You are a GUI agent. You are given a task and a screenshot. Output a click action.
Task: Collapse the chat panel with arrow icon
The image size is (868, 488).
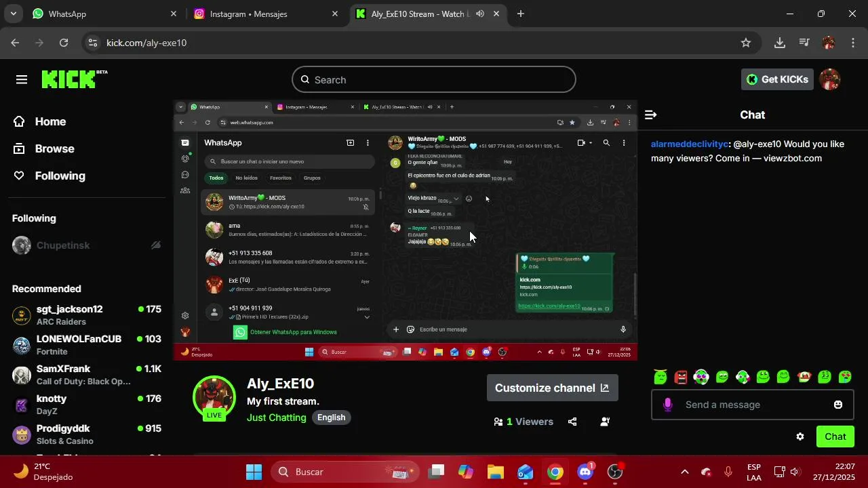(x=650, y=115)
